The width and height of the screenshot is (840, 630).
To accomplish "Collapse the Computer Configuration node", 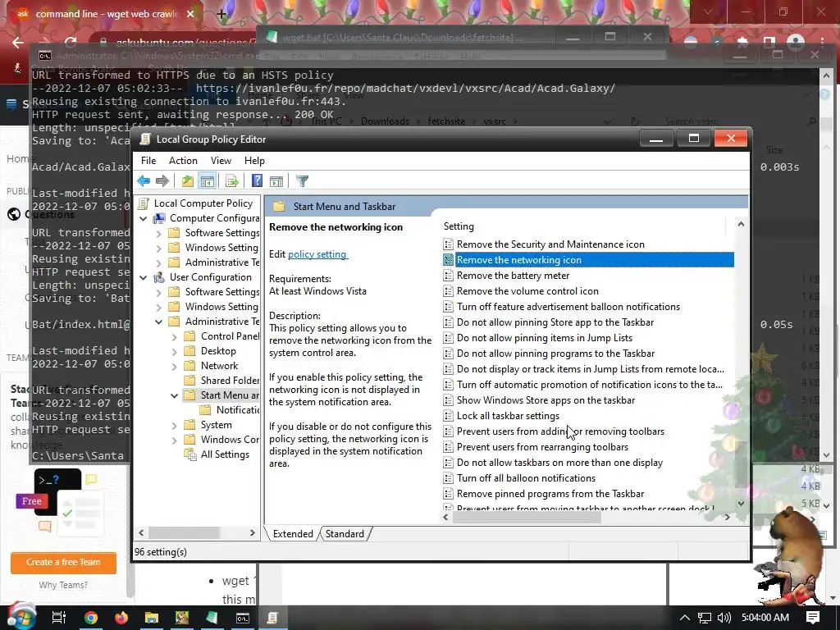I will 143,218.
